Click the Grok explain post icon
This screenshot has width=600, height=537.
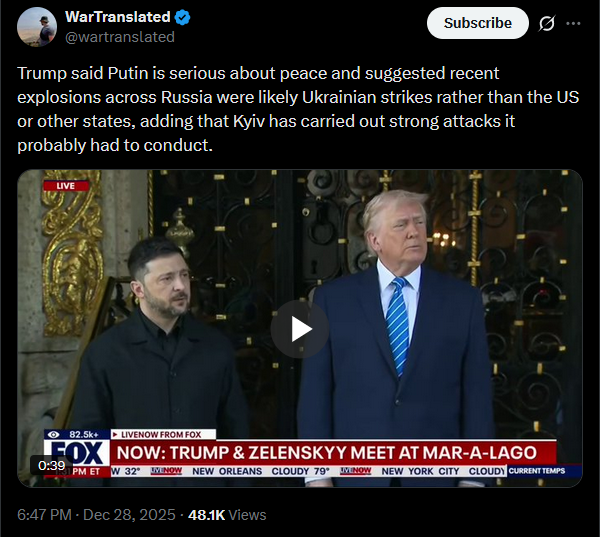point(546,23)
